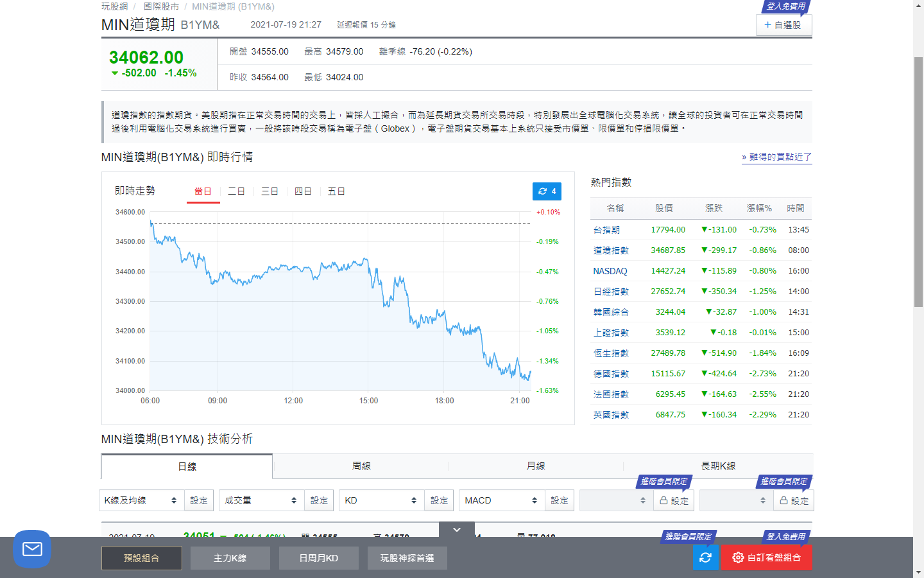Open the 國際股市 breadcrumb link

[x=161, y=6]
